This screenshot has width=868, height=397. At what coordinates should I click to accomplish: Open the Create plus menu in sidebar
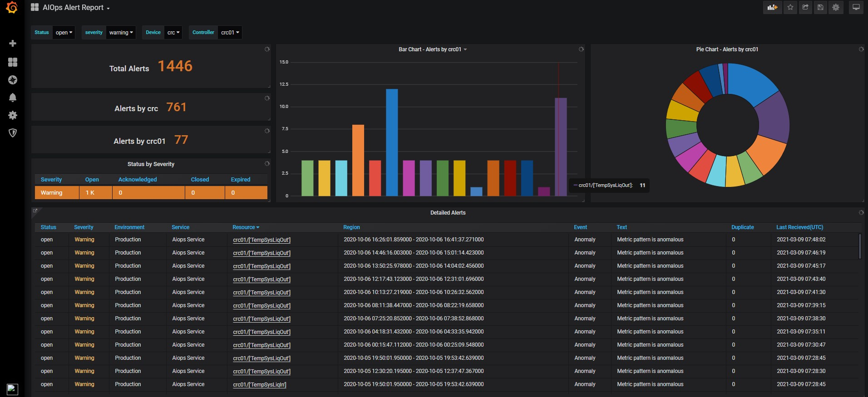pos(13,44)
